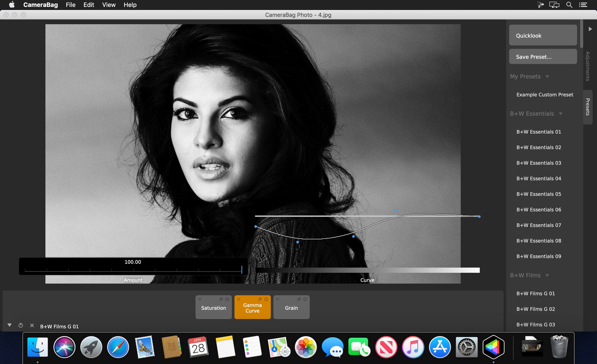Toggle power on the Gamma Curve tile
Viewport: 597px width, 364px height.
pos(266,299)
